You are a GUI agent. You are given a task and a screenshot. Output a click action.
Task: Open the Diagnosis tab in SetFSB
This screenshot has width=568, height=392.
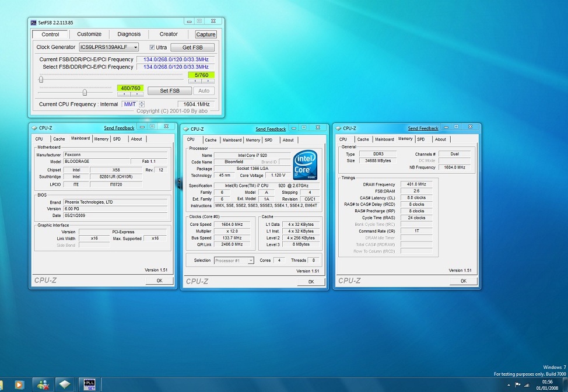[x=129, y=34]
